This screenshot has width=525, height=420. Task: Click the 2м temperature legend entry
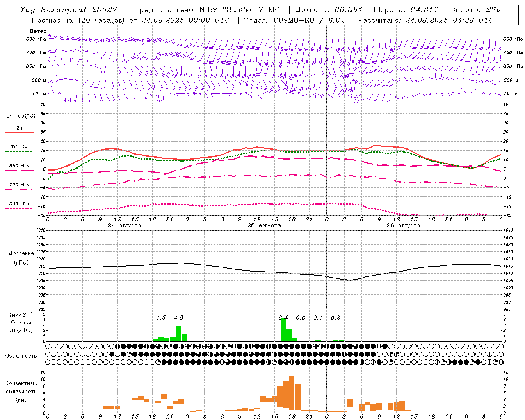19,128
